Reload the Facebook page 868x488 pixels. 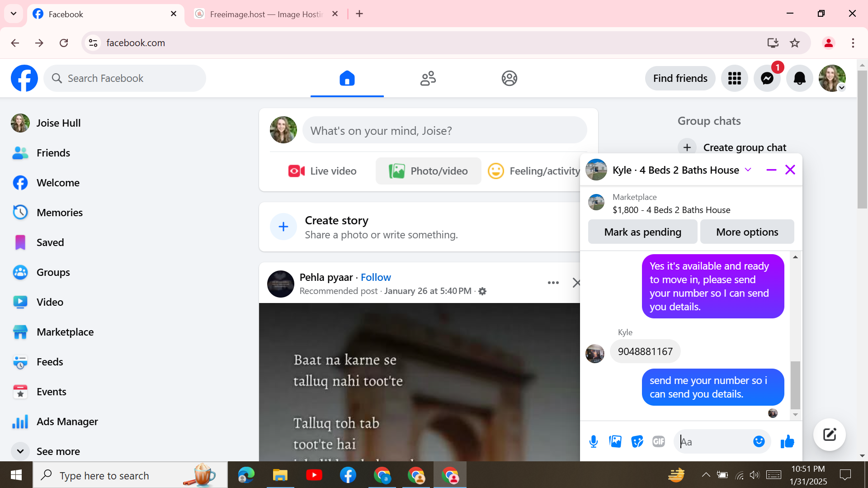64,43
